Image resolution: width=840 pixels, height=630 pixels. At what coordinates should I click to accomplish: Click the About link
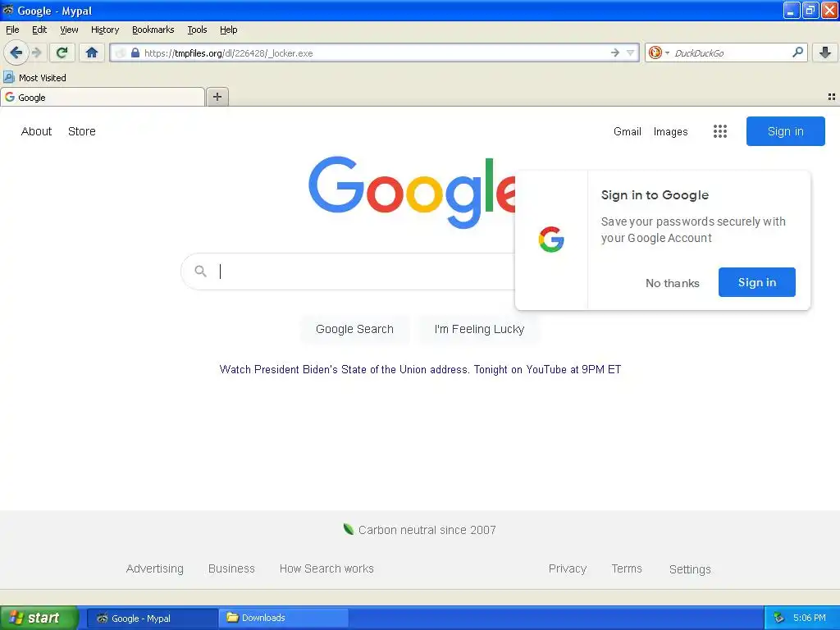tap(36, 131)
